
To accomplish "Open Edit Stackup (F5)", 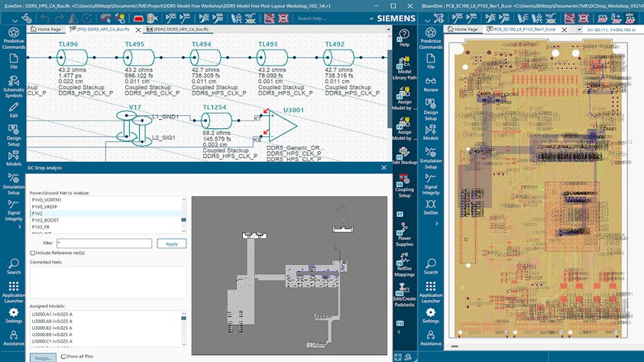I will (404, 156).
